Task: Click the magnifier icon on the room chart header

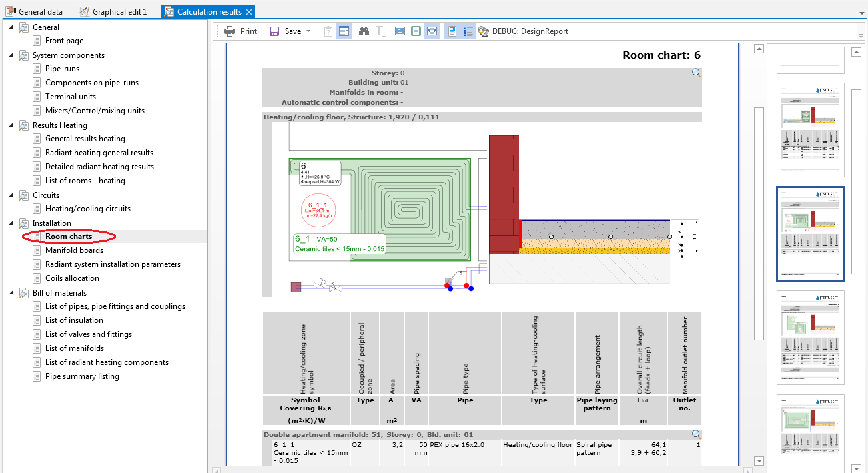Action: tap(696, 73)
